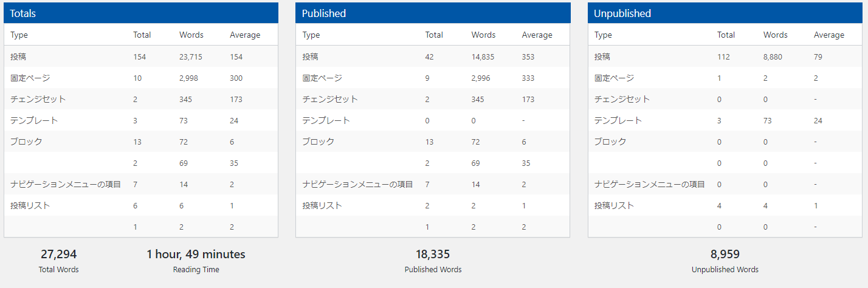Select the Words column header in Published table
Image resolution: width=868 pixels, height=288 pixels.
pyautogui.click(x=484, y=35)
